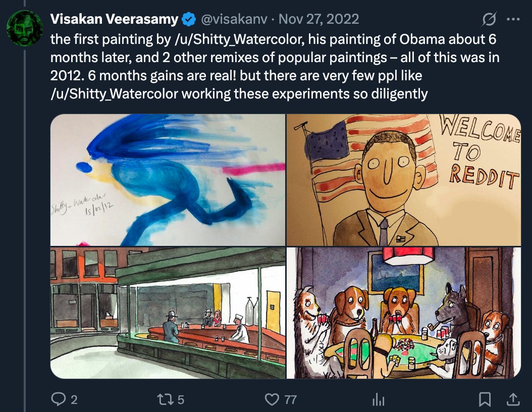Click the Nov 27, 2022 timestamp
532x412 pixels.
pyautogui.click(x=318, y=19)
